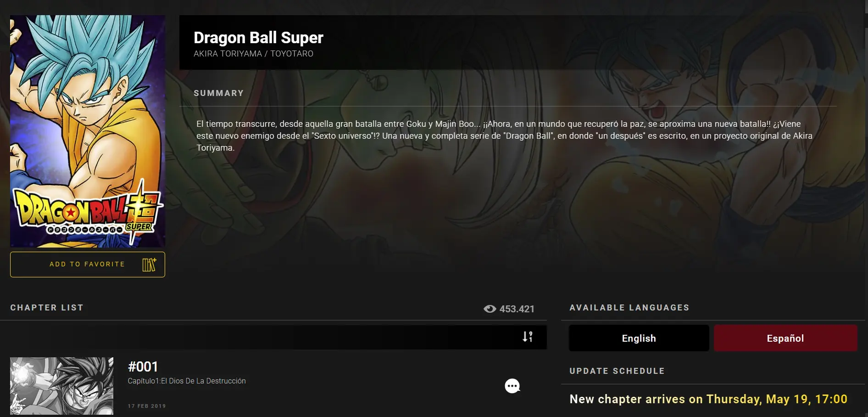Image resolution: width=868 pixels, height=417 pixels.
Task: Select the Español language option
Action: pos(785,338)
